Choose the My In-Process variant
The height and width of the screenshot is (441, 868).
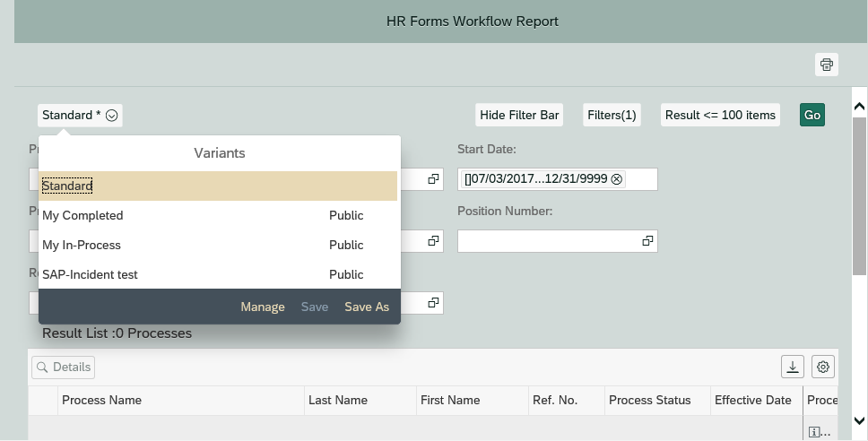pos(217,246)
